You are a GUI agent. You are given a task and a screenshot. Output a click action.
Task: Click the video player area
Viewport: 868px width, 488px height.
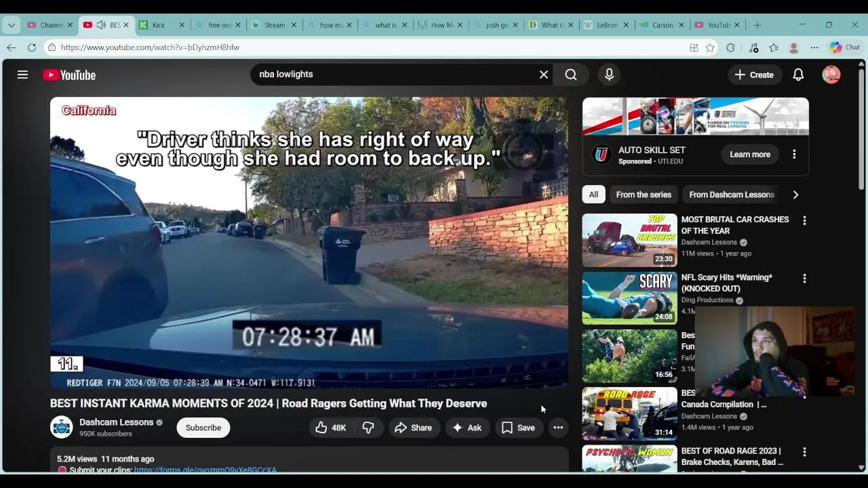tap(309, 243)
